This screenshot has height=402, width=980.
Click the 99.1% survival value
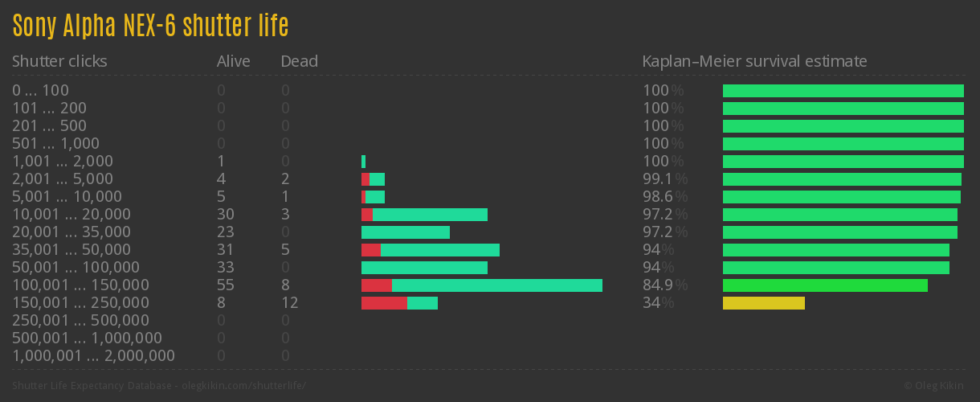(x=659, y=179)
